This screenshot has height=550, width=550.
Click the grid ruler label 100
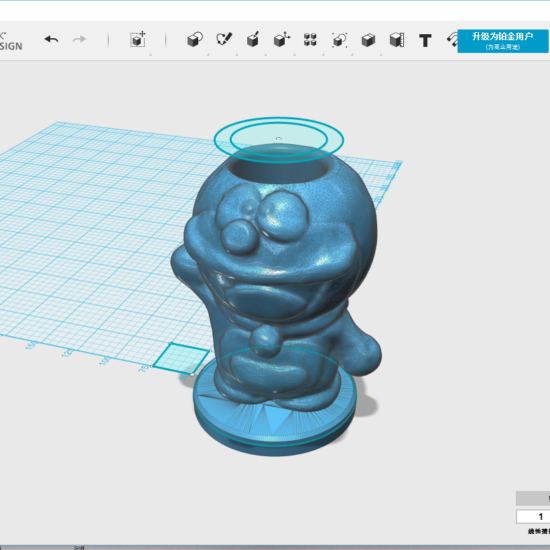click(x=105, y=360)
